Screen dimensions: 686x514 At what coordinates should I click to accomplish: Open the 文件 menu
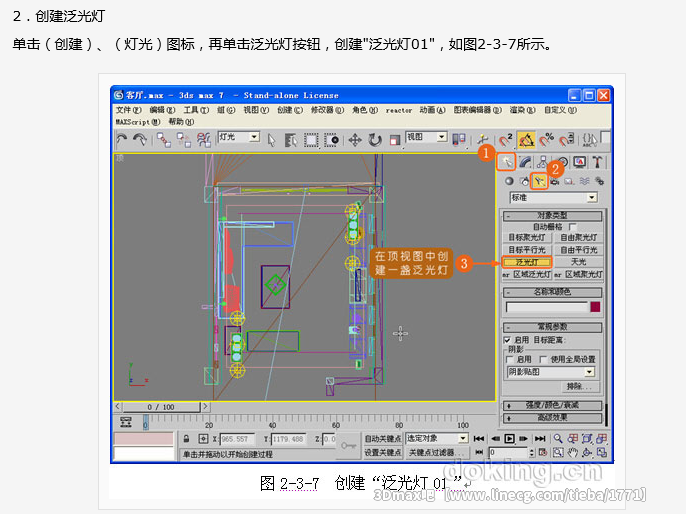click(x=129, y=110)
